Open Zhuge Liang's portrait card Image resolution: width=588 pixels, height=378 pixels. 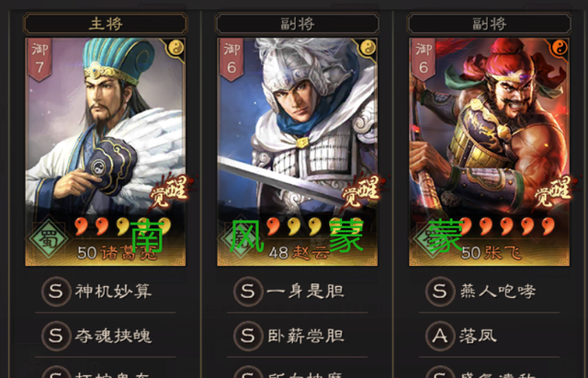pos(106,152)
